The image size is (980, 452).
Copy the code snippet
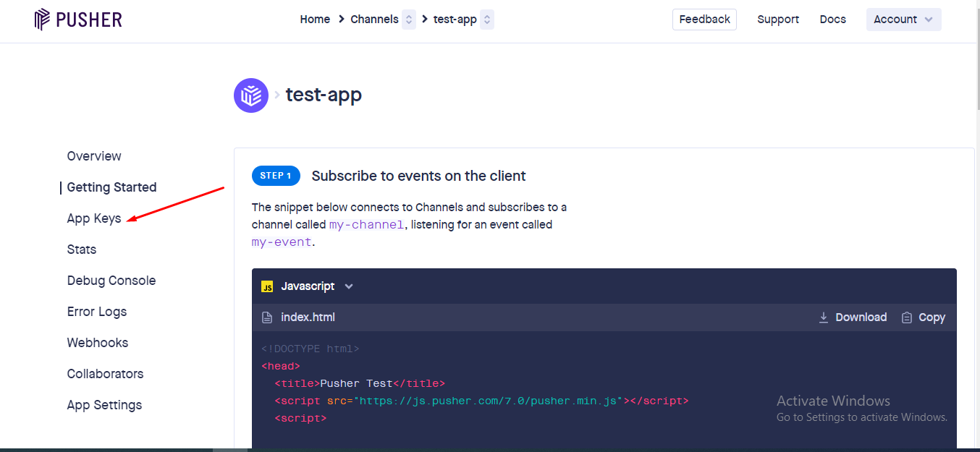(924, 317)
